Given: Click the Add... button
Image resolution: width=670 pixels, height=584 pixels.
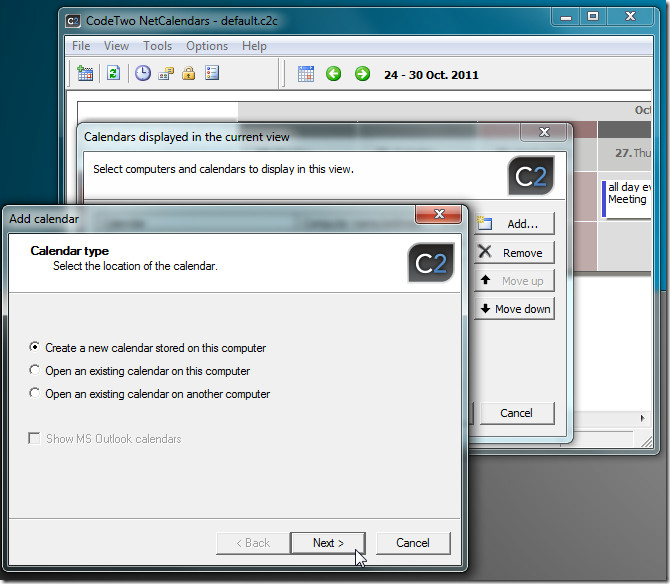Looking at the screenshot, I should pos(514,224).
